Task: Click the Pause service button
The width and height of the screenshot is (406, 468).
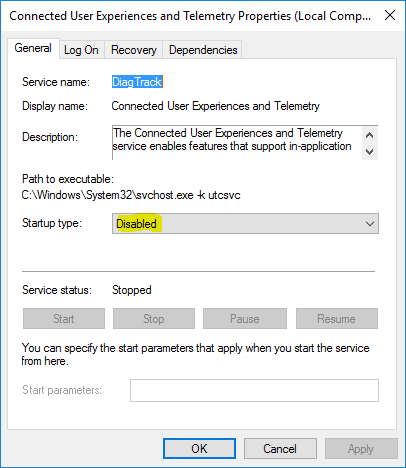Action: point(245,319)
